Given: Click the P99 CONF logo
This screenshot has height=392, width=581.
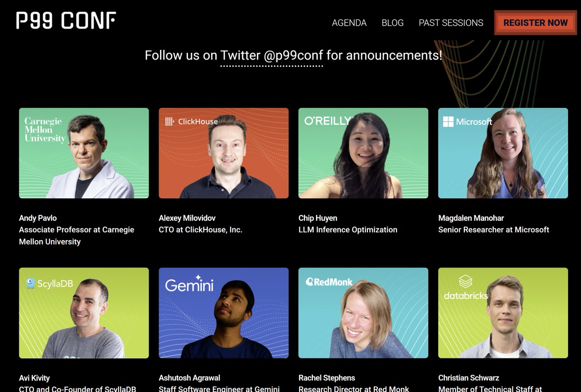Looking at the screenshot, I should [x=66, y=21].
